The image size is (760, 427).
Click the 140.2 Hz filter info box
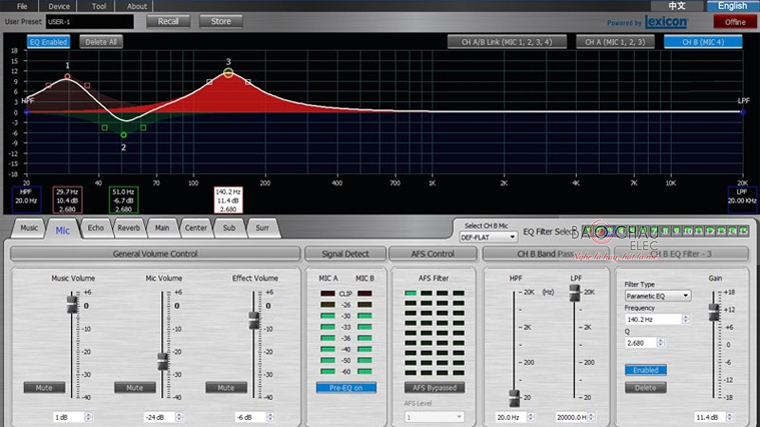(x=228, y=200)
